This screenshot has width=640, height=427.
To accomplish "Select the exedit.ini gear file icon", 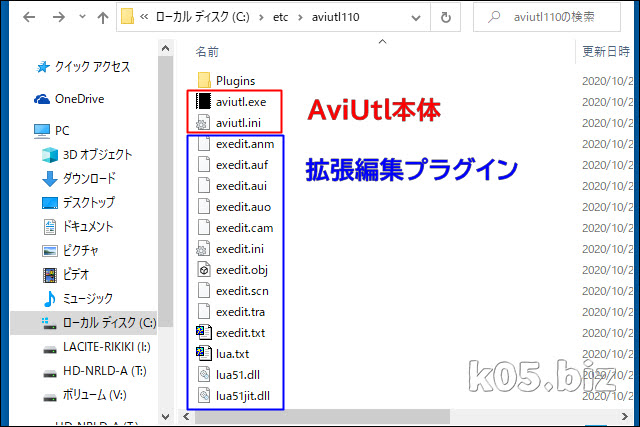I will click(203, 249).
